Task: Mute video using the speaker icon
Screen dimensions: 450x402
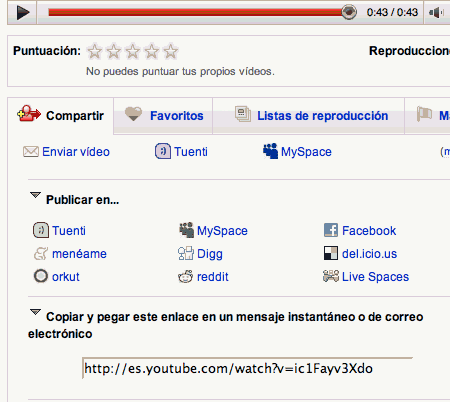Action: [x=436, y=13]
